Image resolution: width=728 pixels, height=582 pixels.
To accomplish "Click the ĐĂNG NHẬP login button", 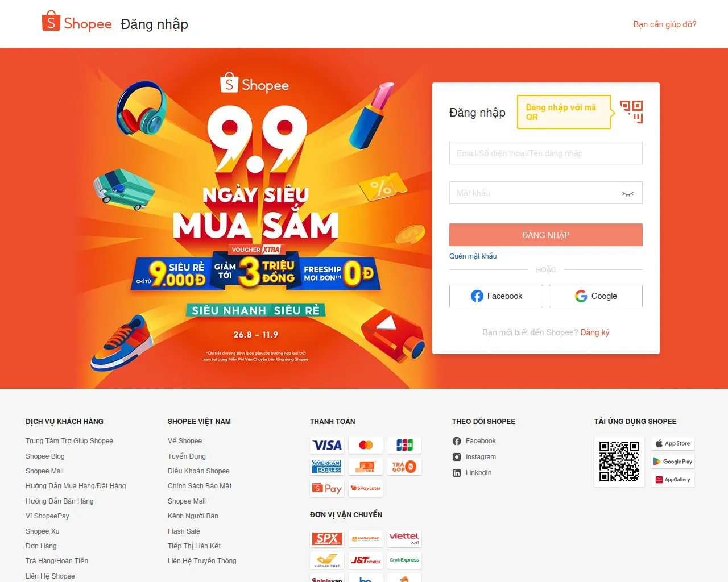I will [x=546, y=235].
